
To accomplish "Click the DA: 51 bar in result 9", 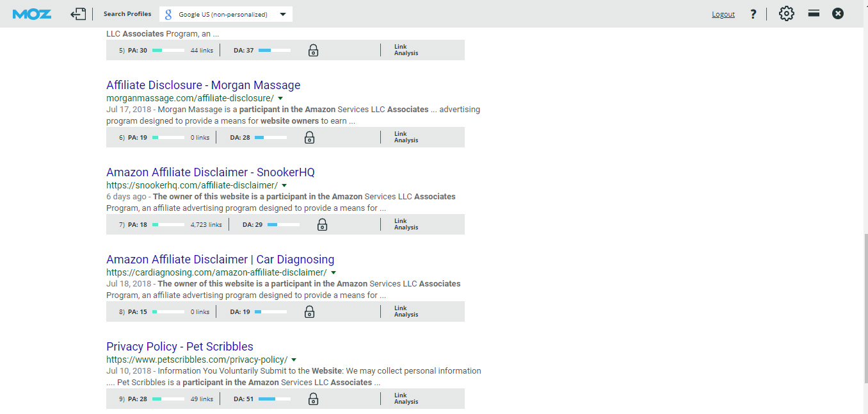I will coord(275,399).
